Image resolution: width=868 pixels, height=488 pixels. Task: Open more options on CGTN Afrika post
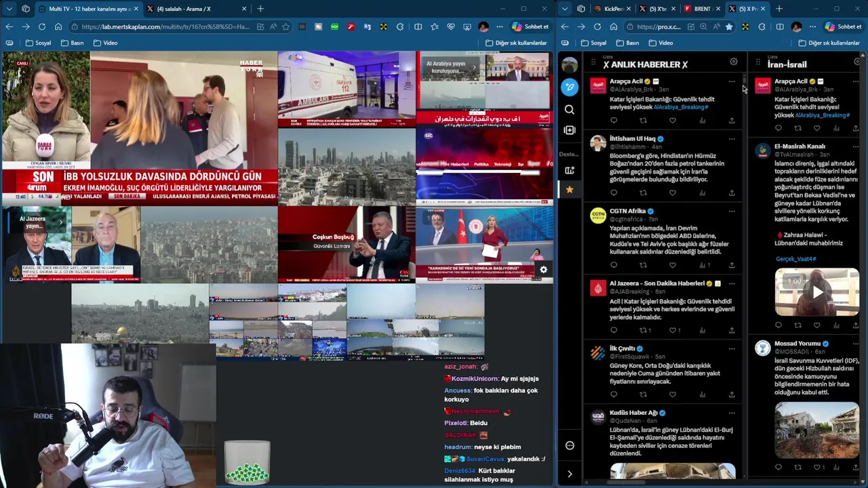click(732, 211)
